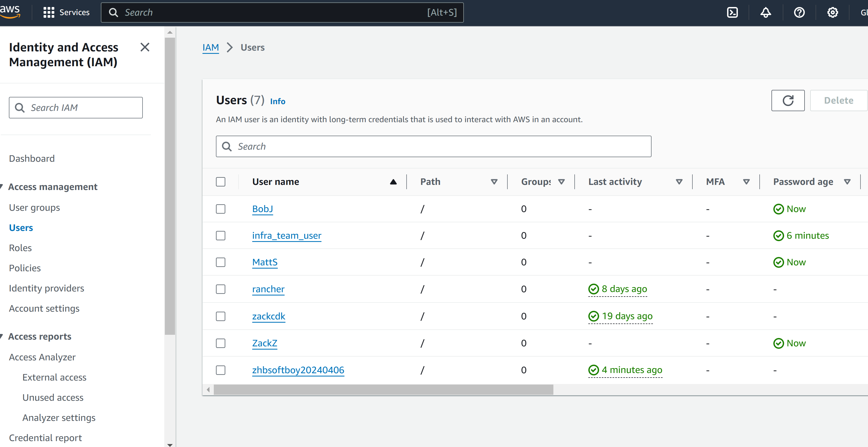Viewport: 868px width, 447px height.
Task: Click ZackZ password age check icon
Action: (x=778, y=343)
